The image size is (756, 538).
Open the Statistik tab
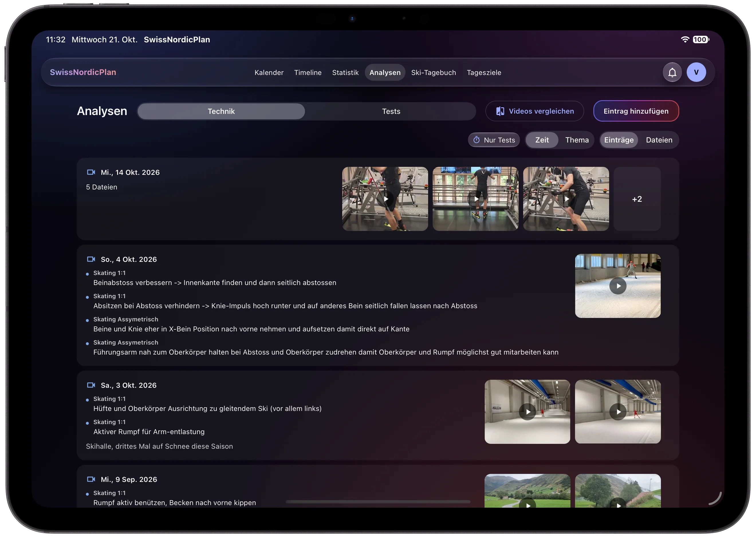(x=345, y=73)
